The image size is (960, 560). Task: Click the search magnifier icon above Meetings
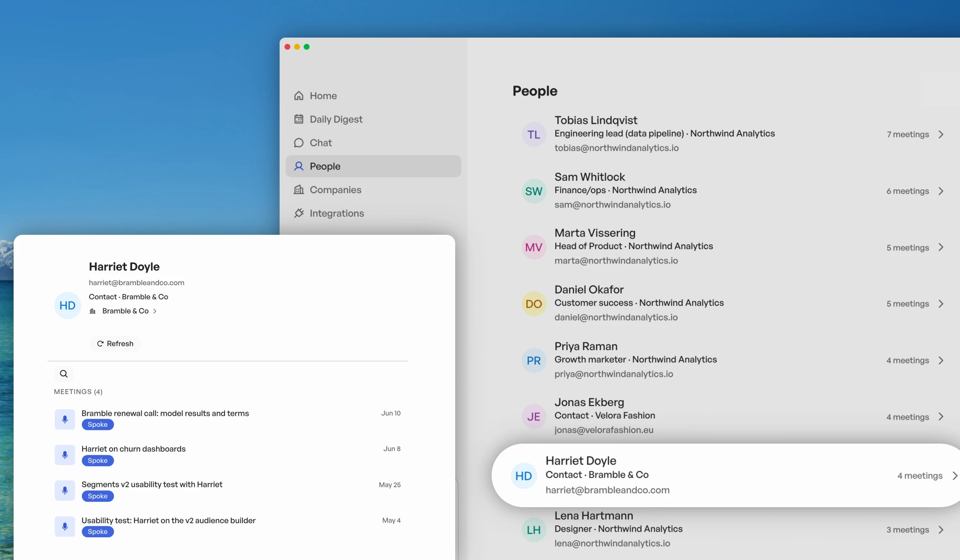[64, 374]
